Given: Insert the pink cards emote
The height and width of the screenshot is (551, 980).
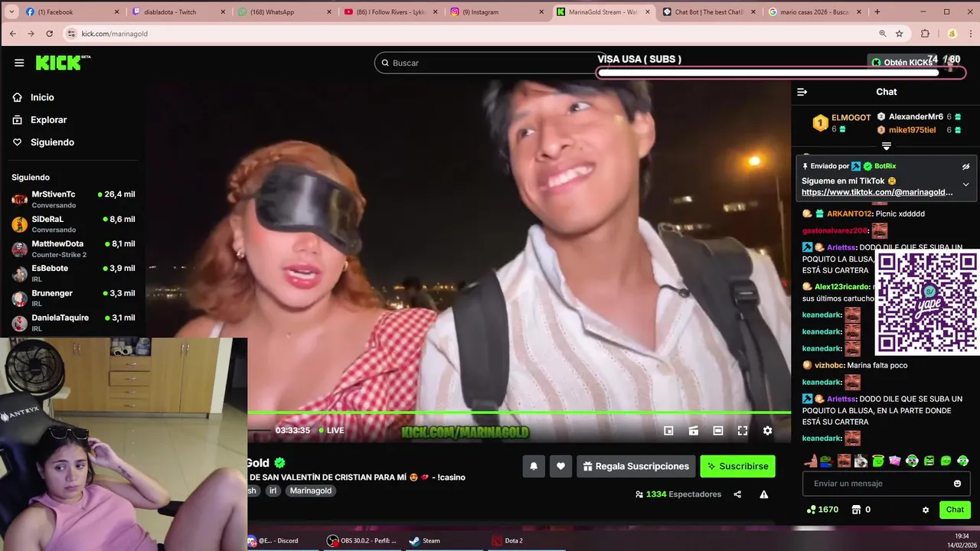Looking at the screenshot, I should pos(895,461).
